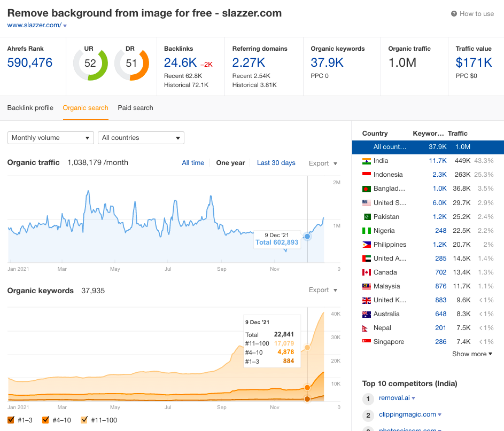This screenshot has width=504, height=431.
Task: Open the All countries dropdown
Action: coord(141,138)
